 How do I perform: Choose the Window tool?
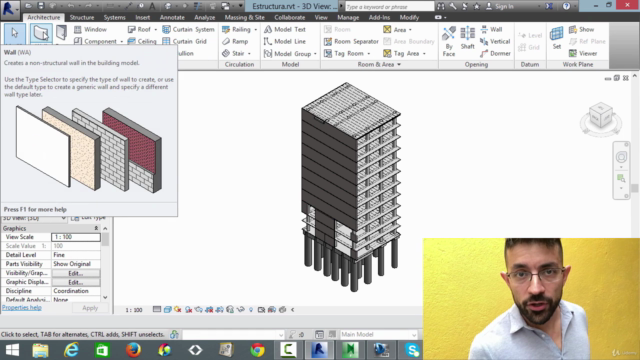click(90, 29)
